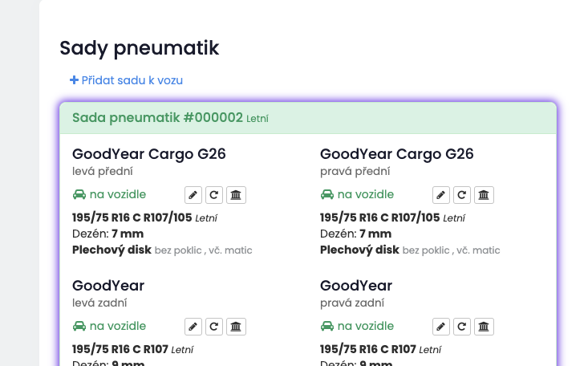
Task: Select the Sada pneumatik #000002 header
Action: click(308, 118)
